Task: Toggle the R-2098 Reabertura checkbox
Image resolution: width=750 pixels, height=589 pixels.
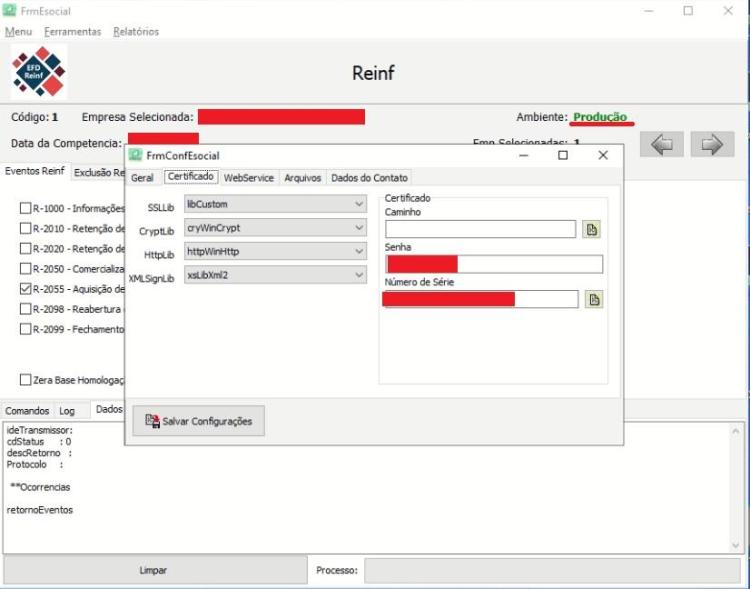Action: (25, 309)
